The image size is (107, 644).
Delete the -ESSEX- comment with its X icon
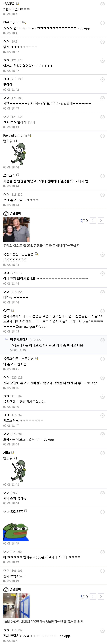click(x=102, y=4)
